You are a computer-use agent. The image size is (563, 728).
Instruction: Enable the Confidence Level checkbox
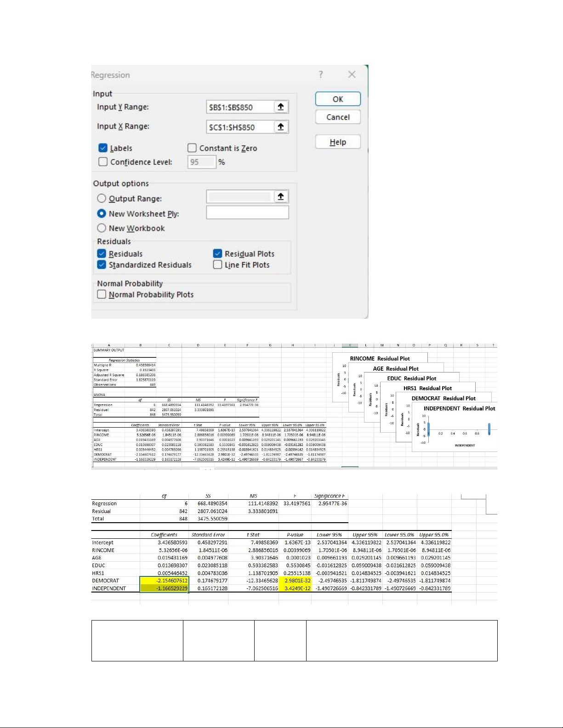(x=103, y=162)
